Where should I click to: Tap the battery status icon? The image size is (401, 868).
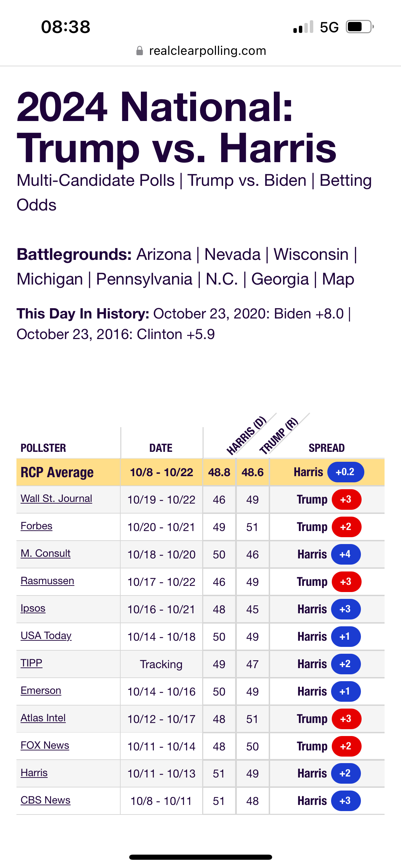[359, 27]
